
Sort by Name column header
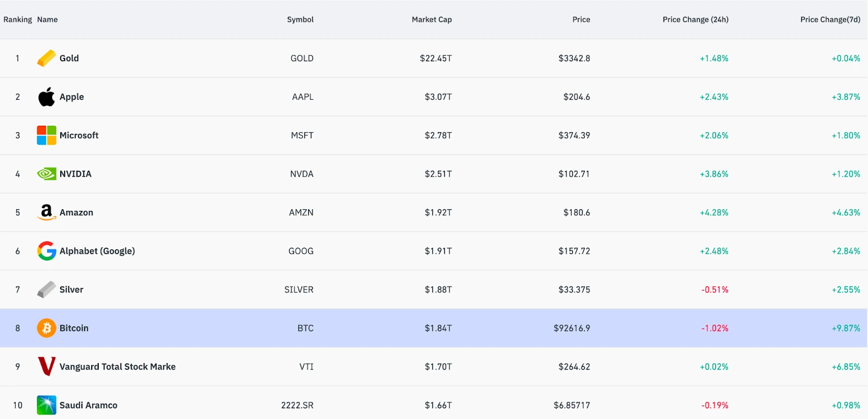click(x=47, y=20)
